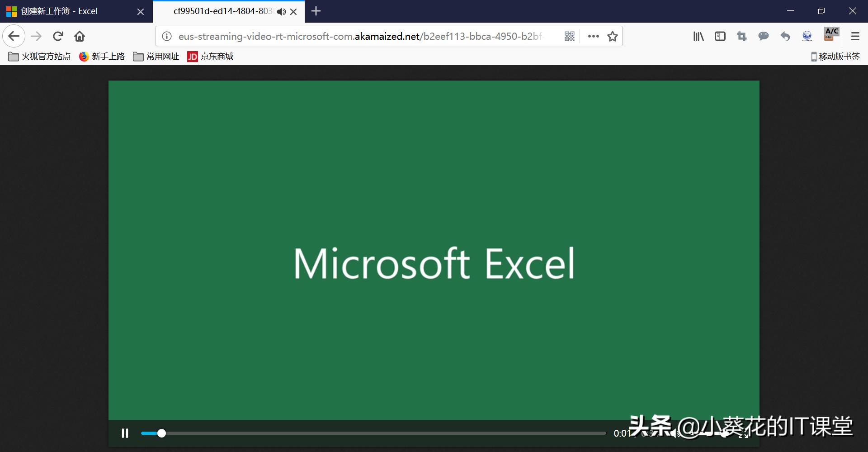Open the page actions ellipsis menu

point(593,36)
